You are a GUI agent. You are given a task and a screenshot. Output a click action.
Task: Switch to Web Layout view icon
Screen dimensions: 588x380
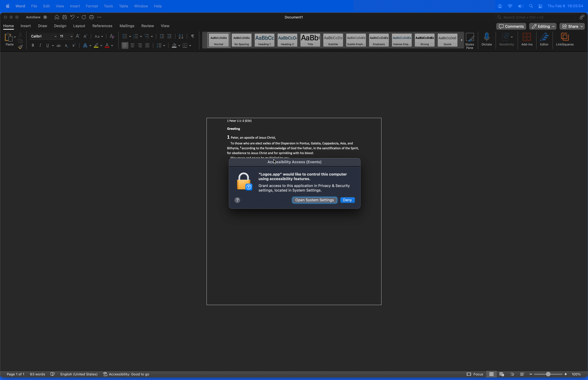click(x=502, y=374)
